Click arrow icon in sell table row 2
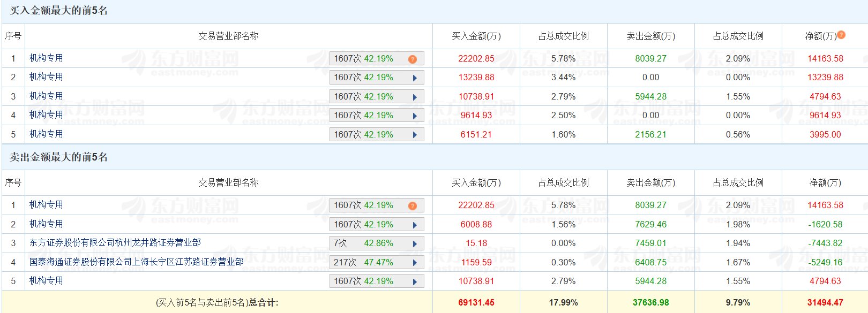The height and width of the screenshot is (313, 868). (415, 225)
